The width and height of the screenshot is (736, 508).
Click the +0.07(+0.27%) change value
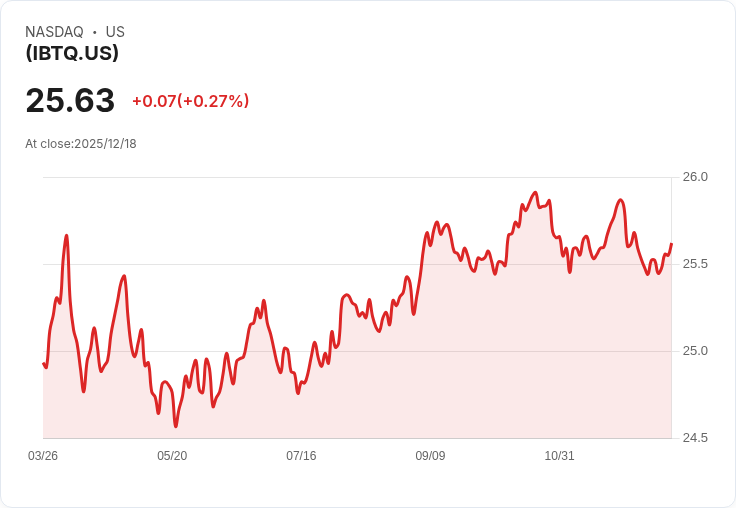[191, 101]
